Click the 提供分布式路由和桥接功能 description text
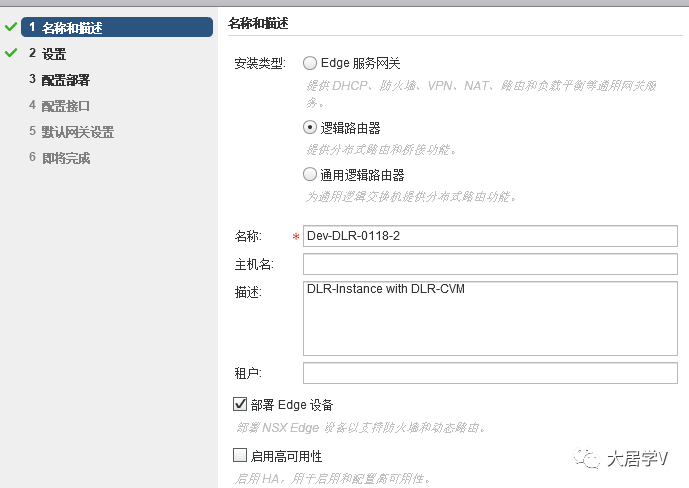Image resolution: width=689 pixels, height=488 pixels. pos(381,150)
